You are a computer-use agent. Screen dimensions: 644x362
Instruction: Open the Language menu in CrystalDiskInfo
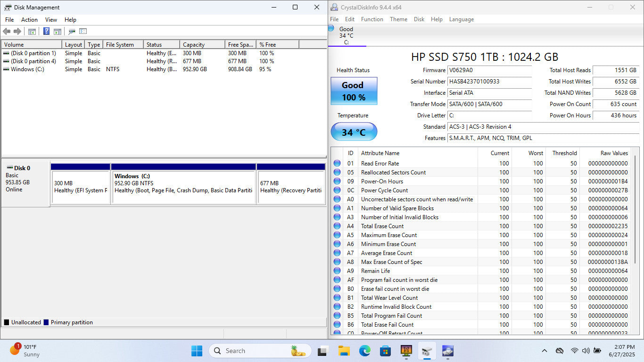point(461,19)
